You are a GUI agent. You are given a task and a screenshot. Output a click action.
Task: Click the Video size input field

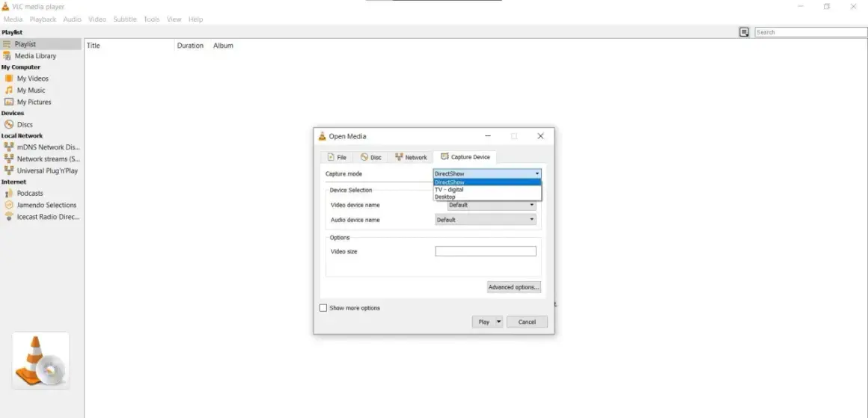(x=486, y=251)
